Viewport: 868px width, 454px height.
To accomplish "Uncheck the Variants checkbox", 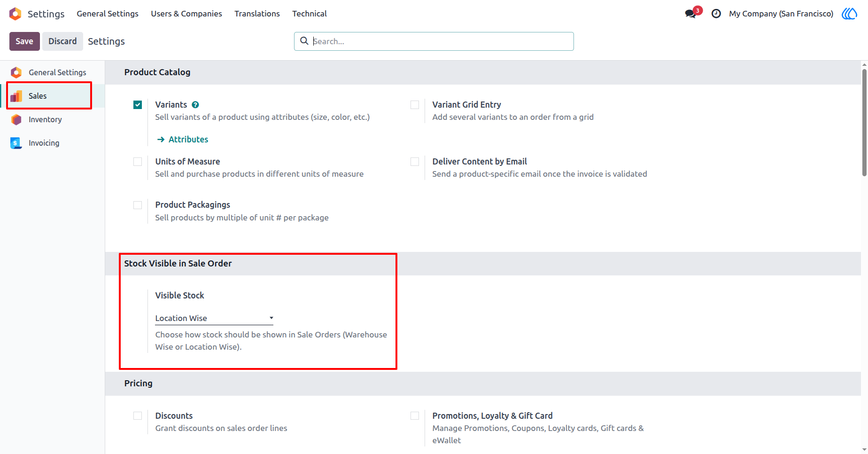I will point(138,105).
